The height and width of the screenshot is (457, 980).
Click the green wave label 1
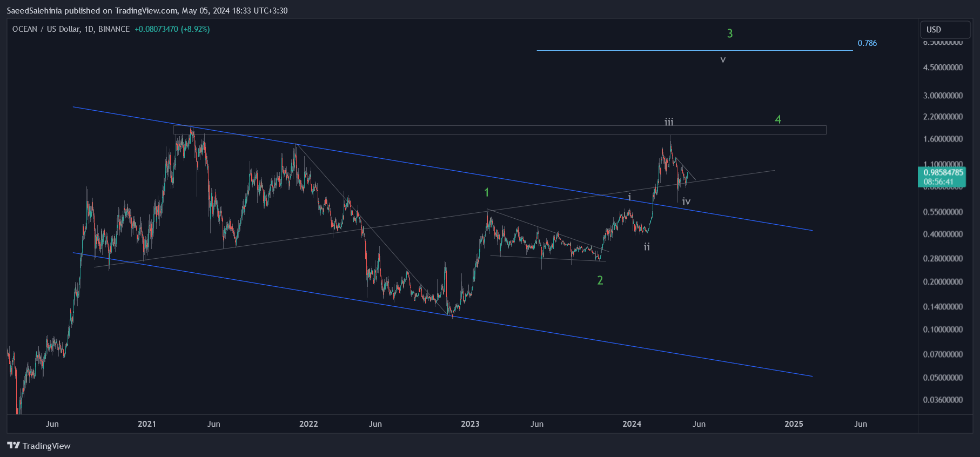point(487,192)
